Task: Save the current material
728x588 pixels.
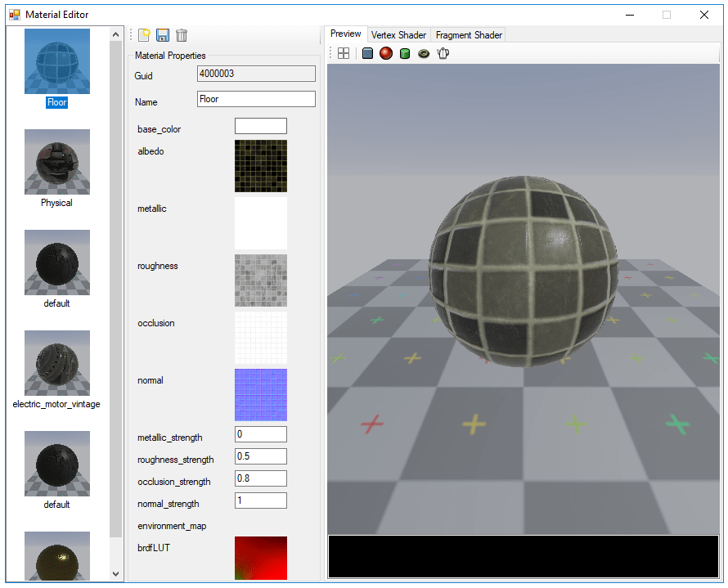Action: click(162, 35)
